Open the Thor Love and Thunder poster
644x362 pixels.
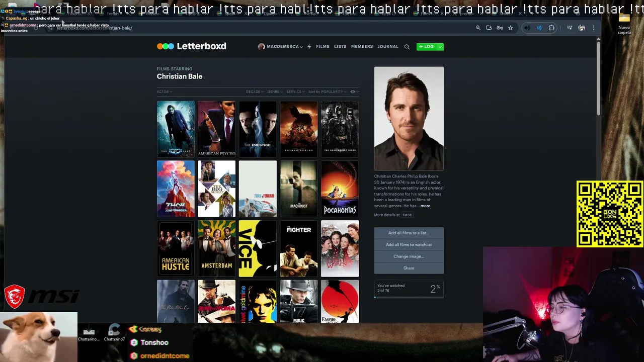tap(176, 189)
